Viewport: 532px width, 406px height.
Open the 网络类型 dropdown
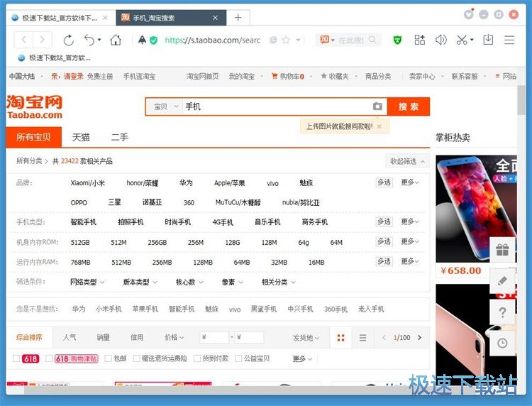[87, 282]
